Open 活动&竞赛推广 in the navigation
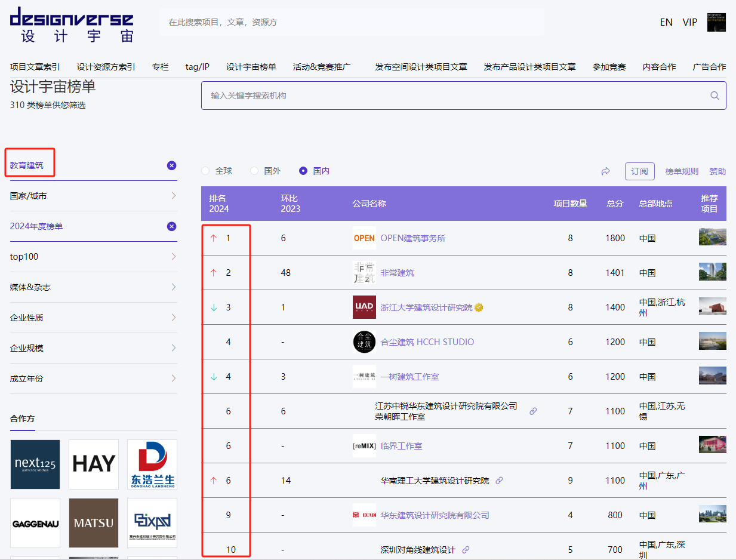The width and height of the screenshot is (736, 560). [x=322, y=67]
